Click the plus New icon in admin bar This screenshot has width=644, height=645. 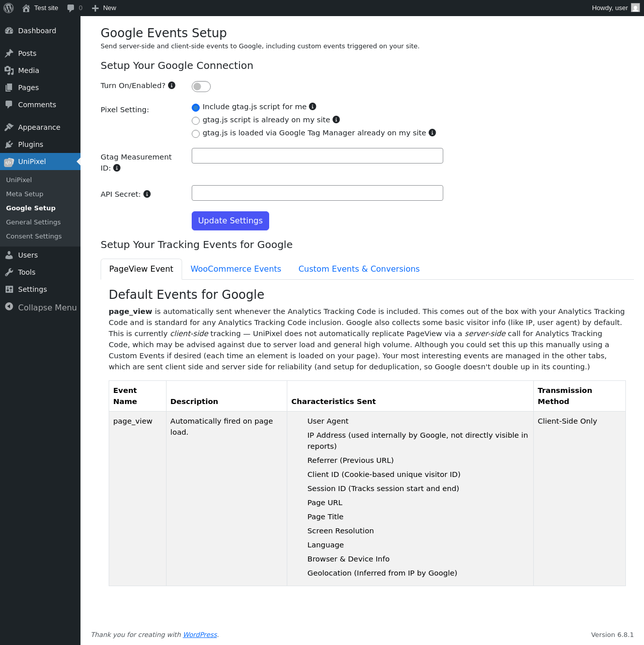coord(95,8)
